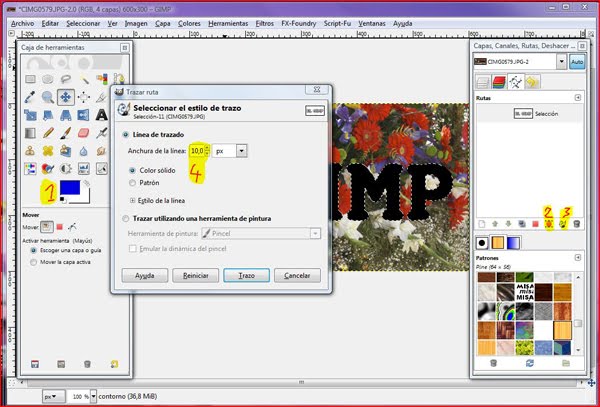
Task: Select the Alignment tool
Action: (x=84, y=97)
